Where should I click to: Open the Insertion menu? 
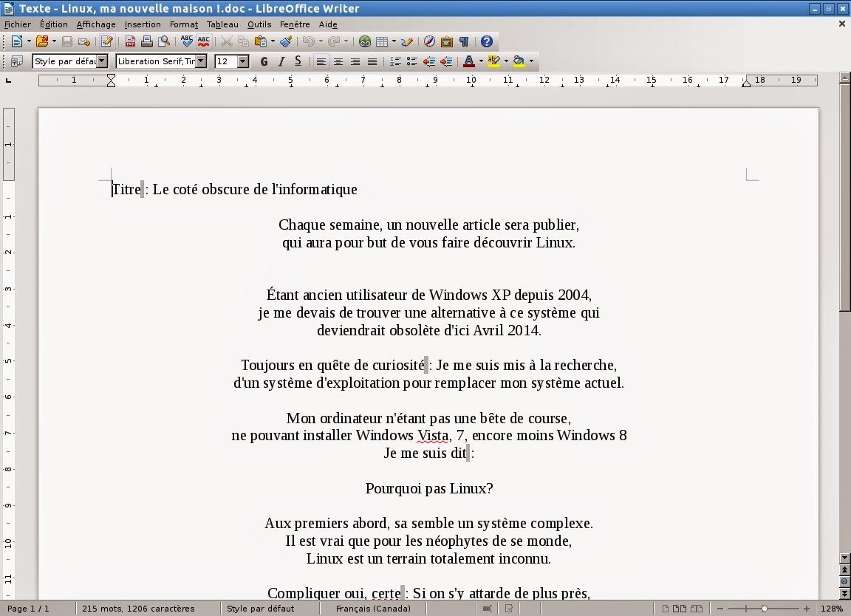[143, 24]
